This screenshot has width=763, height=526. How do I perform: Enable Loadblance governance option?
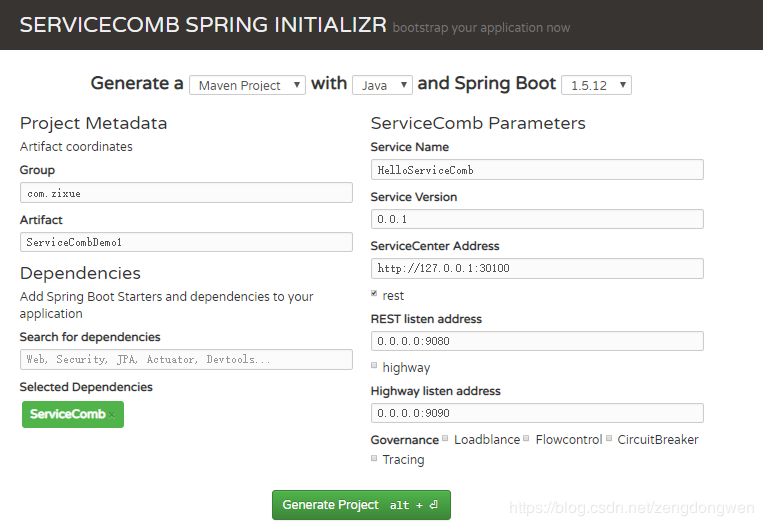(446, 439)
